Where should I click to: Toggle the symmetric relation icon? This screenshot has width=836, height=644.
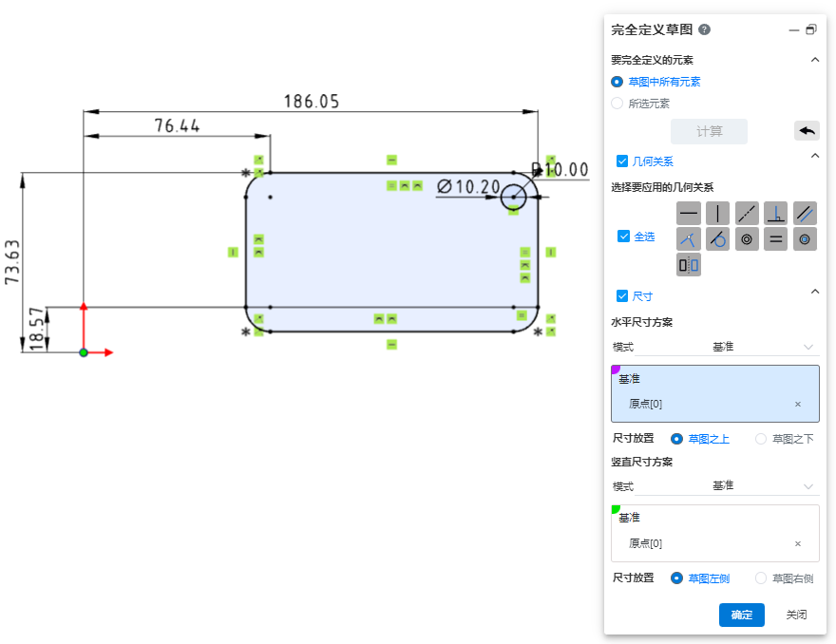click(x=689, y=265)
